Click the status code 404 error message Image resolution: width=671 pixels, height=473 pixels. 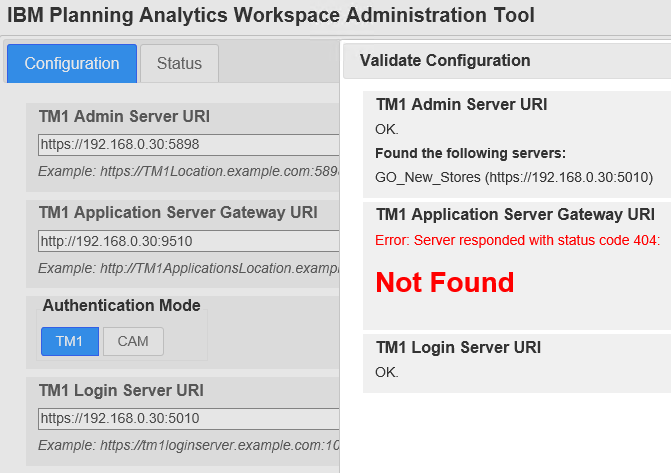click(x=517, y=240)
